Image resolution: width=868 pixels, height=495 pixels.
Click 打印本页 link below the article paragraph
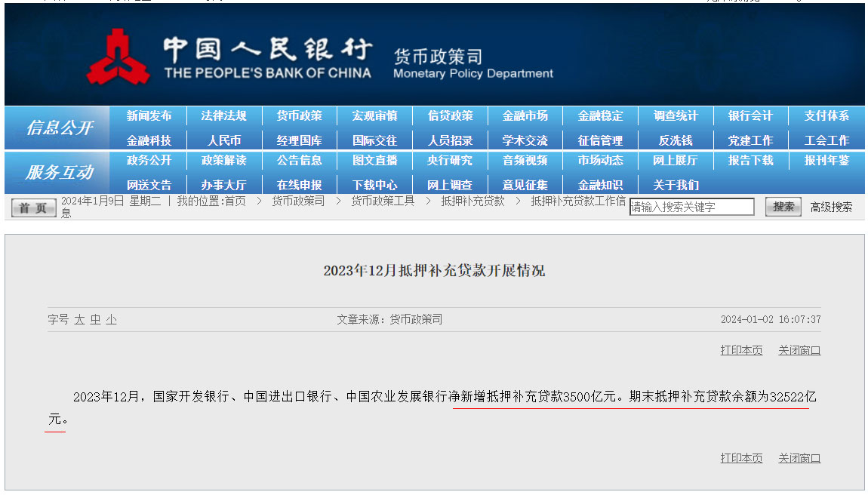[x=741, y=458]
